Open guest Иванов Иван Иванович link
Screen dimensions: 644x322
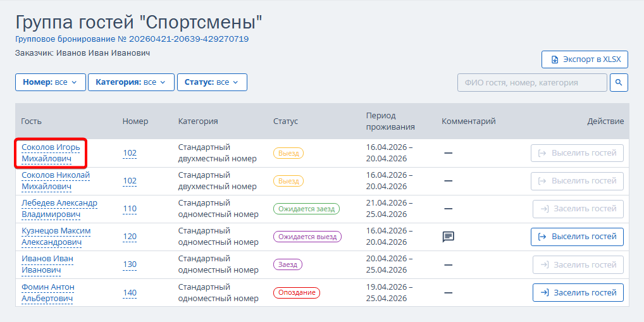tap(47, 264)
